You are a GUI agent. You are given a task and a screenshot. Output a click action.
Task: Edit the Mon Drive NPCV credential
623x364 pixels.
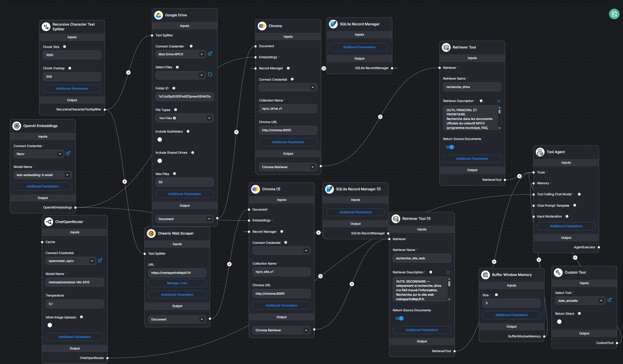210,54
